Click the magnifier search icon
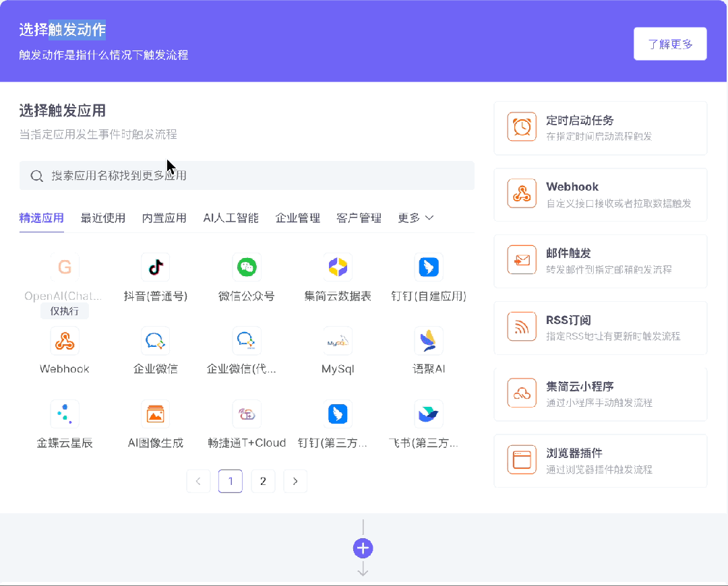This screenshot has height=586, width=728. click(36, 176)
